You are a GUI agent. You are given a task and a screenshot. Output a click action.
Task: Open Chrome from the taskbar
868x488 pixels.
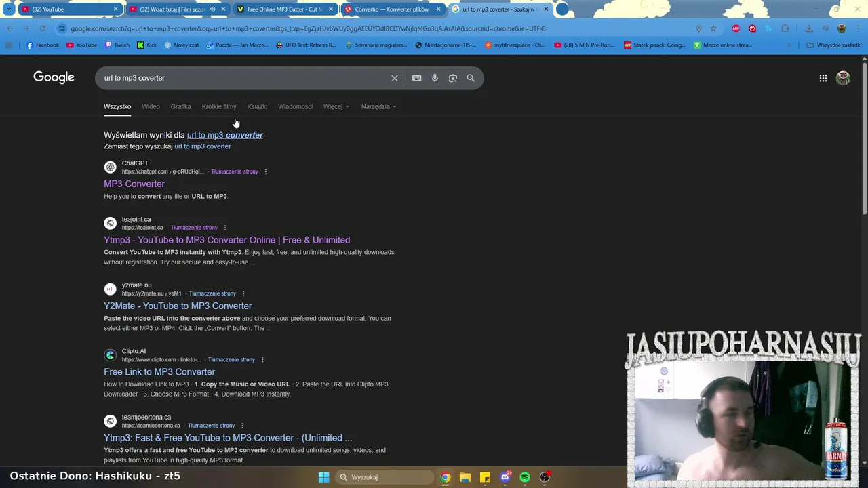(x=445, y=477)
